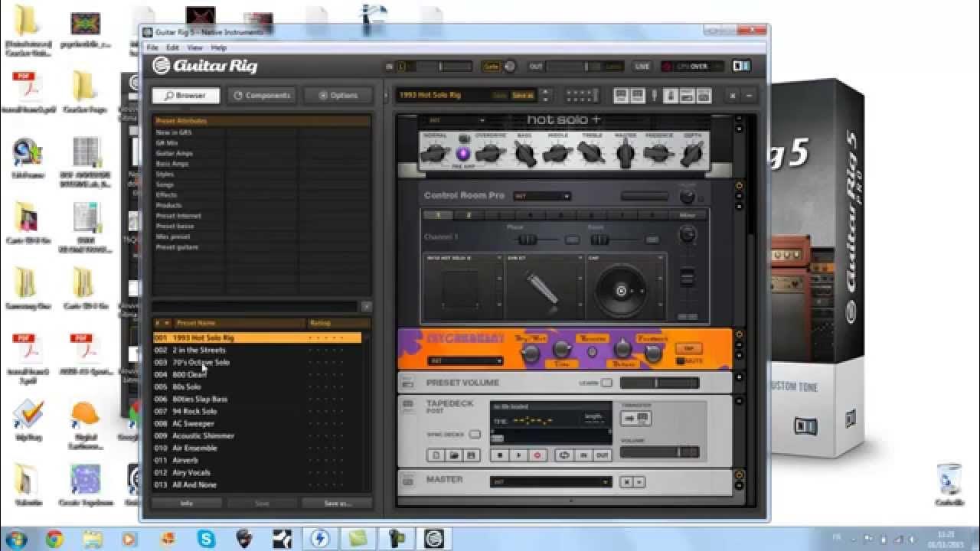Click the Info button below the preset list
The height and width of the screenshot is (551, 980).
186,504
